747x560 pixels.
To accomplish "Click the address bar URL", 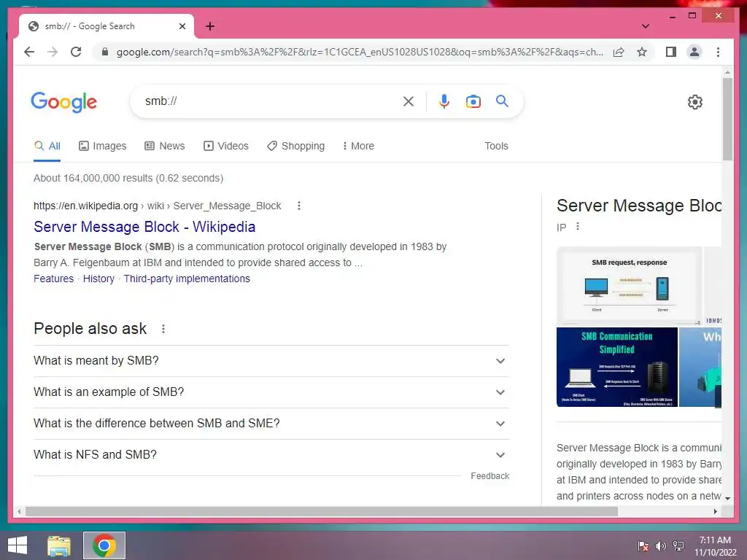I will pos(360,52).
